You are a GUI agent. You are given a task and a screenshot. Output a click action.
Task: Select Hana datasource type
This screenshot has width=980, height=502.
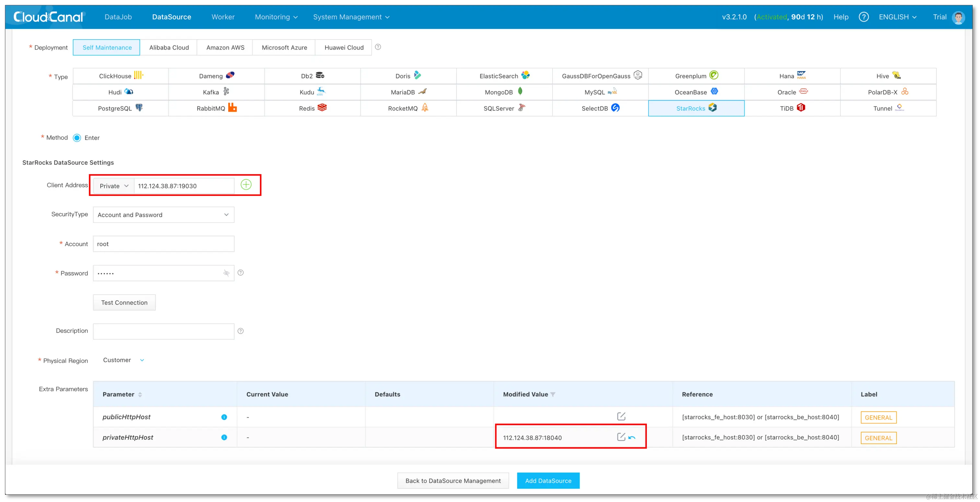(x=792, y=76)
